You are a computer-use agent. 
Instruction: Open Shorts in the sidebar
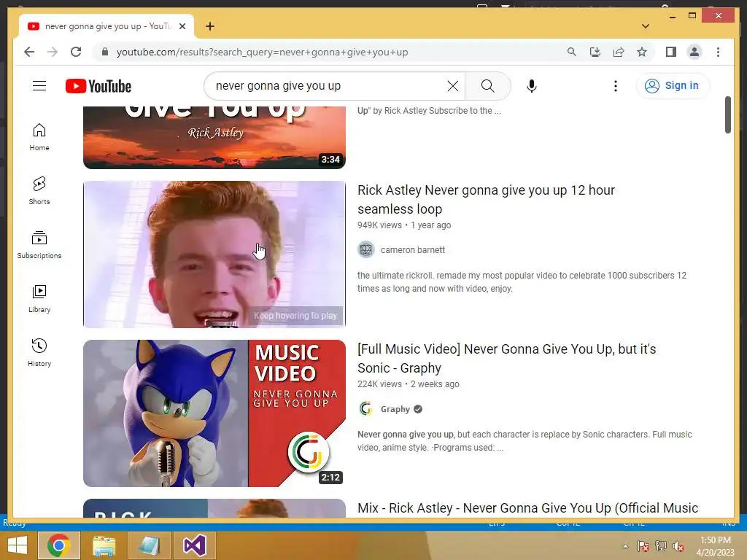point(39,191)
